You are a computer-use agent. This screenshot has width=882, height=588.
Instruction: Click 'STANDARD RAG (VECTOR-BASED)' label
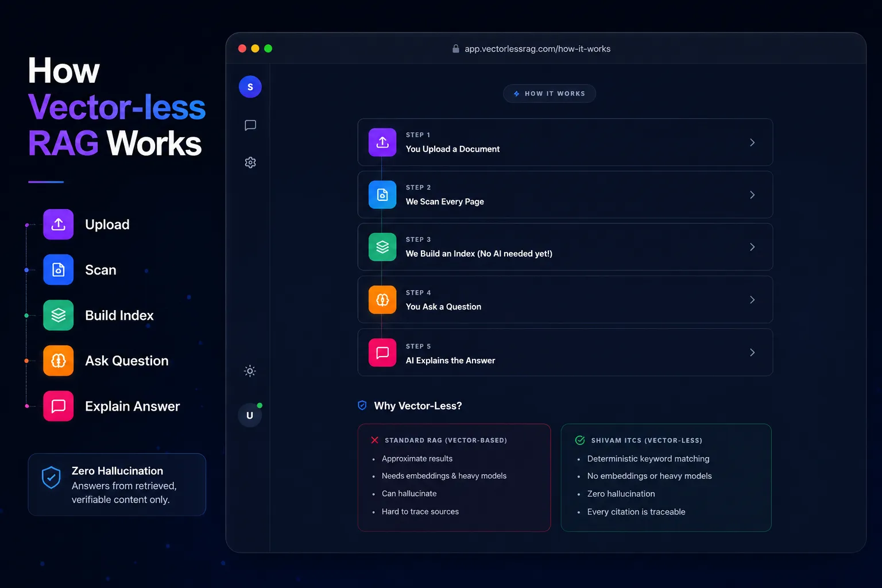(x=446, y=440)
